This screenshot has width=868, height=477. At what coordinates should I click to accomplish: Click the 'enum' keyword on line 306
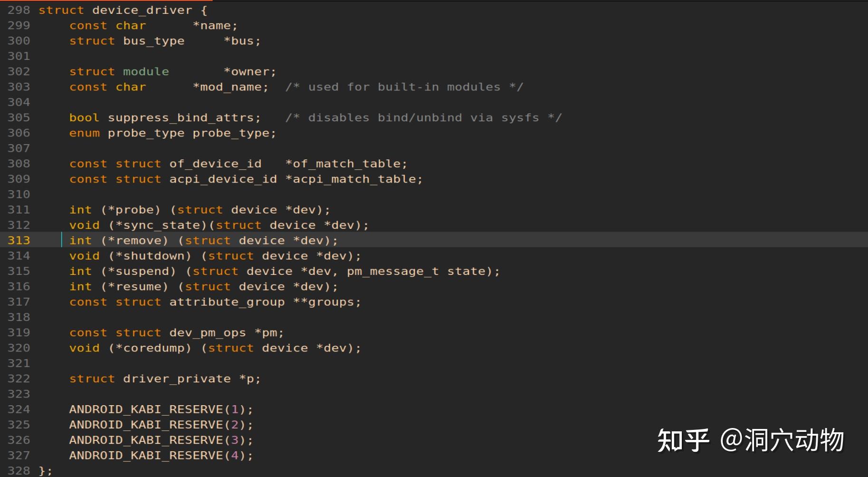tap(85, 133)
